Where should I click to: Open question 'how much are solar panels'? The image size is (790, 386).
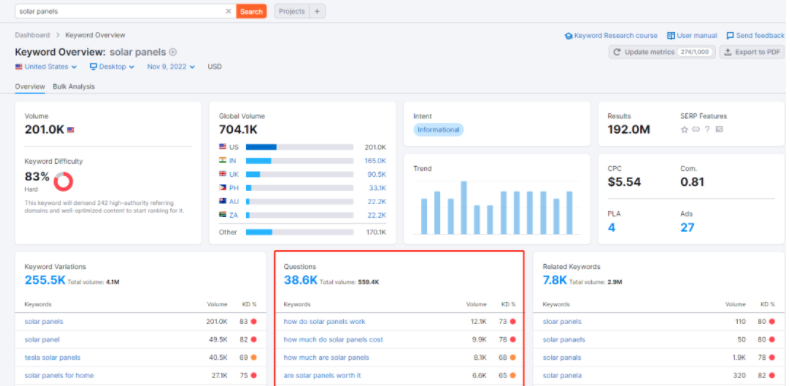pyautogui.click(x=326, y=357)
